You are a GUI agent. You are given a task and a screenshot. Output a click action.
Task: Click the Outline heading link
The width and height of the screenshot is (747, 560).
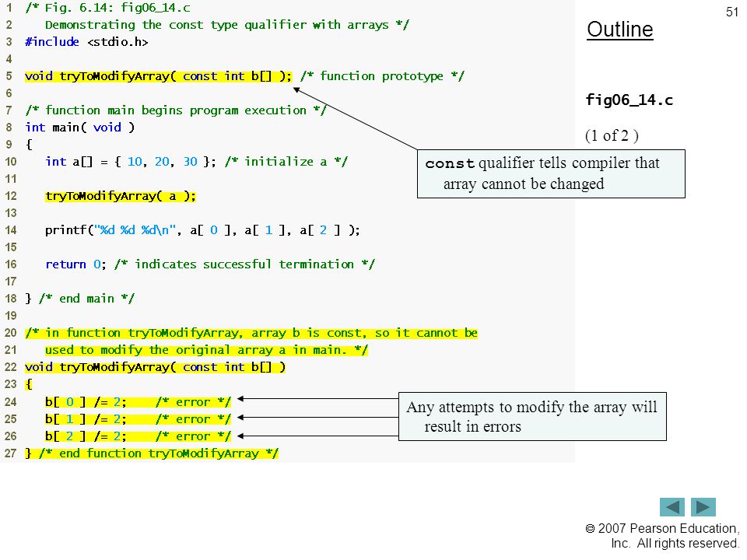pos(620,30)
